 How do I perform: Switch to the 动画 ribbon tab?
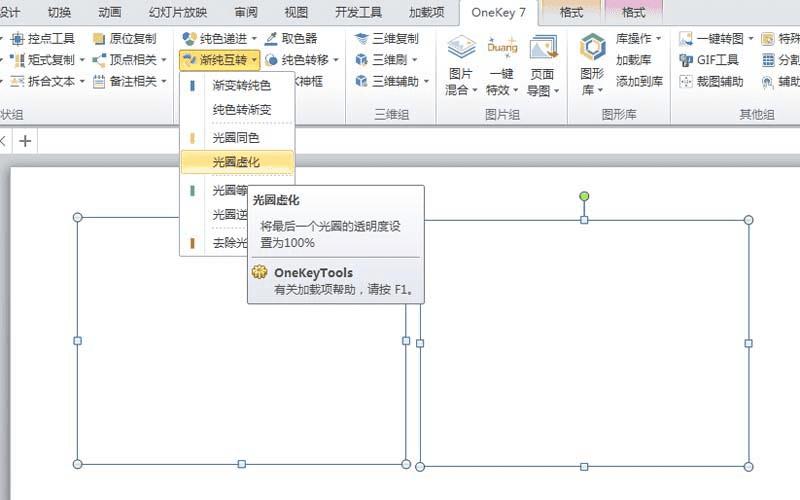pyautogui.click(x=110, y=13)
